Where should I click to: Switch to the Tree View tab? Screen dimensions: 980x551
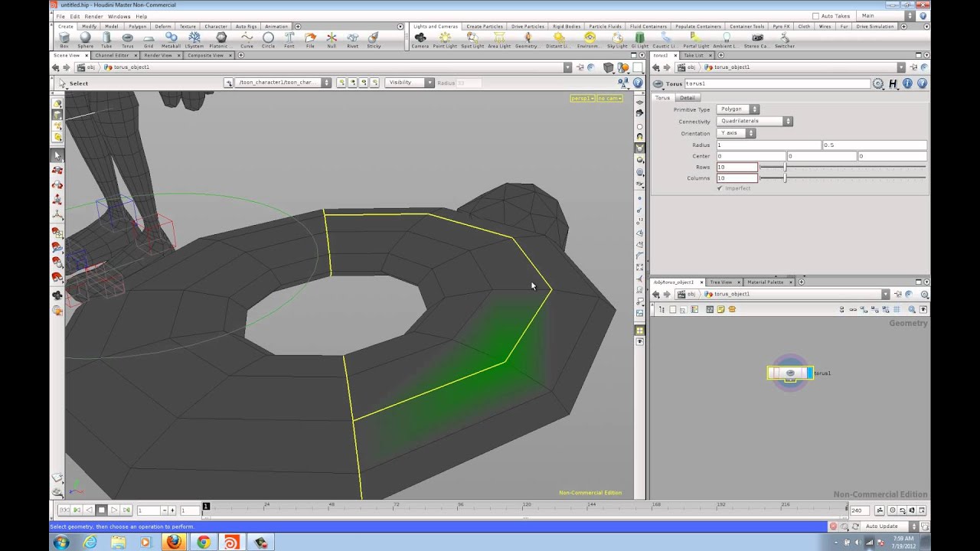[720, 282]
